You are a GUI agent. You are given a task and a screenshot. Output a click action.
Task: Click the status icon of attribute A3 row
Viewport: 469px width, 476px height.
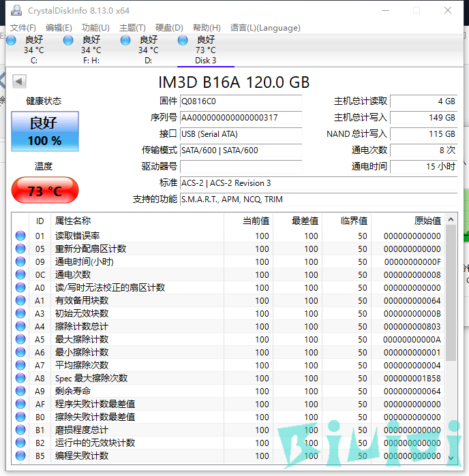(x=20, y=313)
